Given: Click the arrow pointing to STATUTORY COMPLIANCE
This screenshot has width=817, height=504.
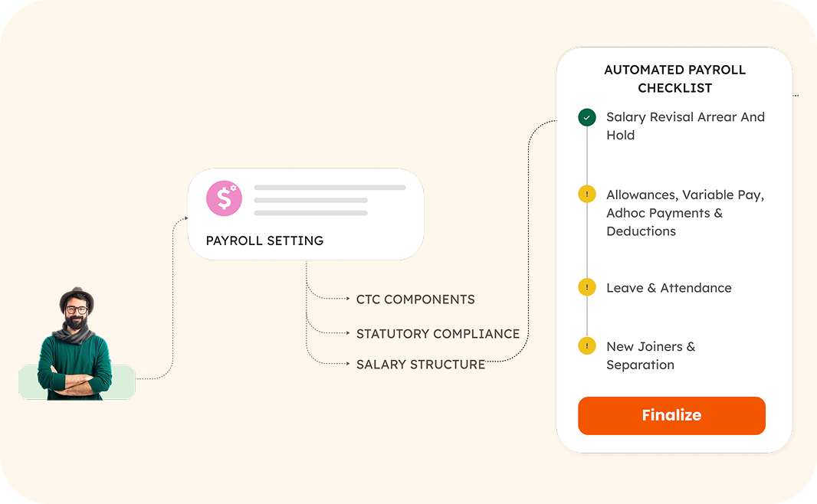Looking at the screenshot, I should [x=346, y=334].
